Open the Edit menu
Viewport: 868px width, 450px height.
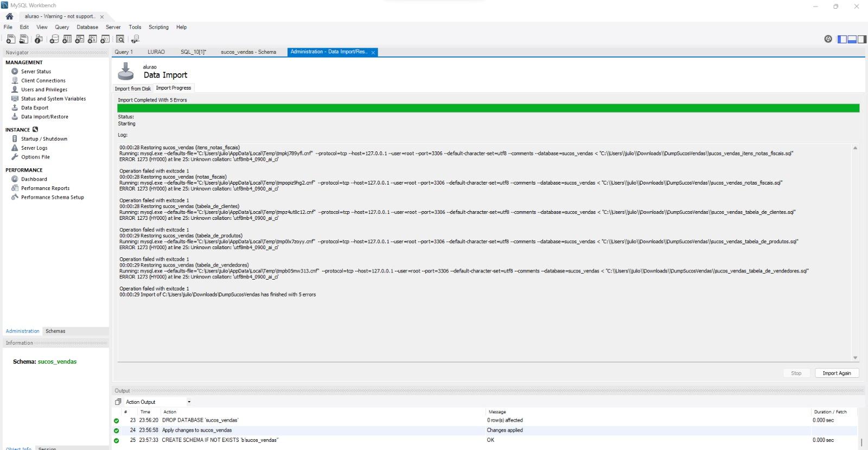click(24, 27)
